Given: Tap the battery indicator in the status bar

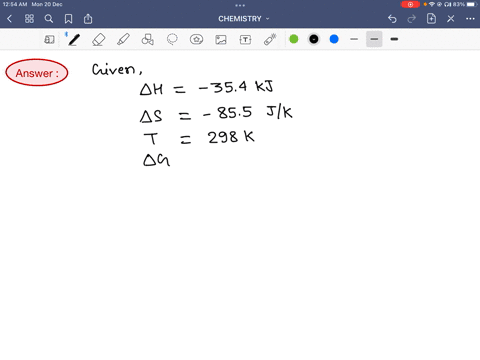Looking at the screenshot, I should point(471,4).
